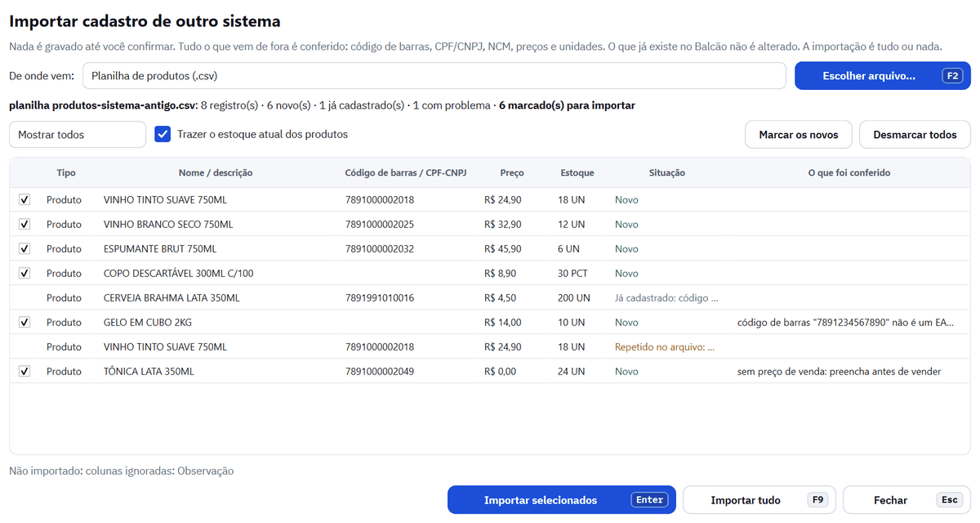The height and width of the screenshot is (523, 980).
Task: Click barcode 7891991010016 cell
Action: click(380, 297)
